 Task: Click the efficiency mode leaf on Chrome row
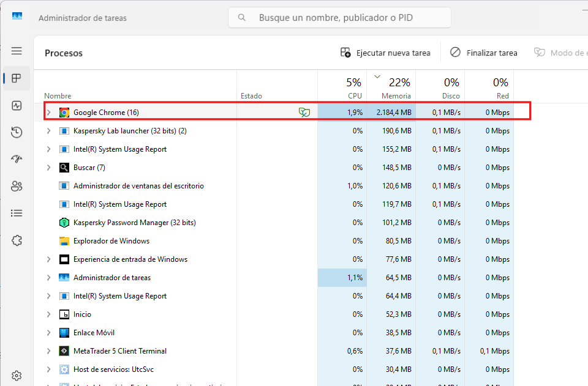304,113
